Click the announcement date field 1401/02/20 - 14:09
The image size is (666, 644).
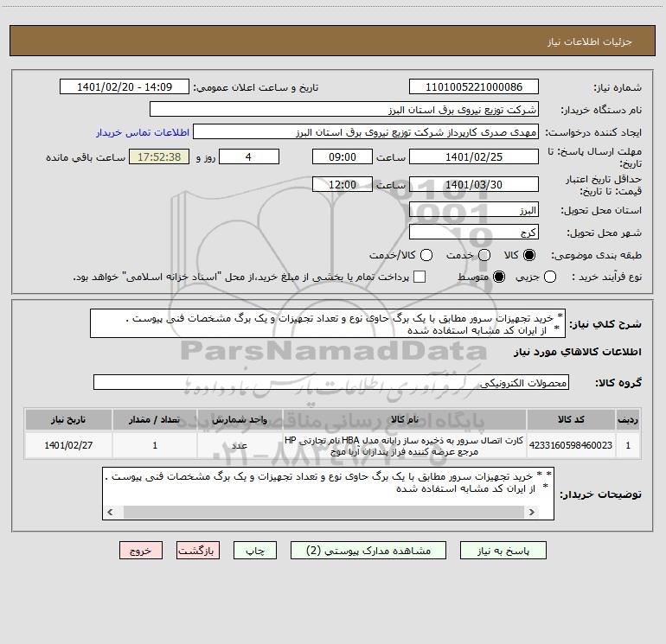click(125, 86)
